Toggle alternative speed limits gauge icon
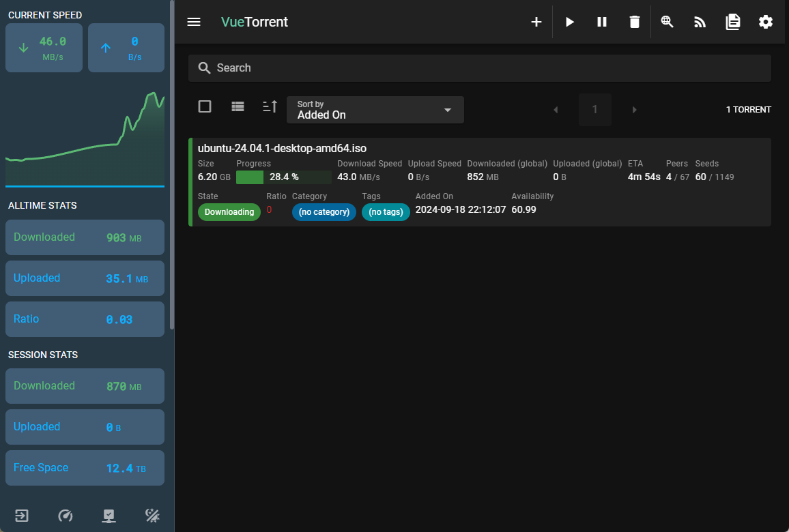The width and height of the screenshot is (789, 532). click(x=66, y=516)
